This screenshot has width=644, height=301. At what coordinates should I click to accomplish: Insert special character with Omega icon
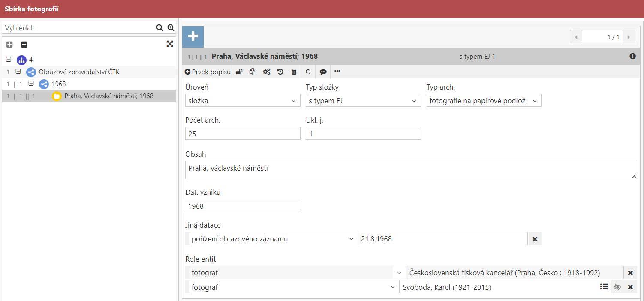click(308, 72)
